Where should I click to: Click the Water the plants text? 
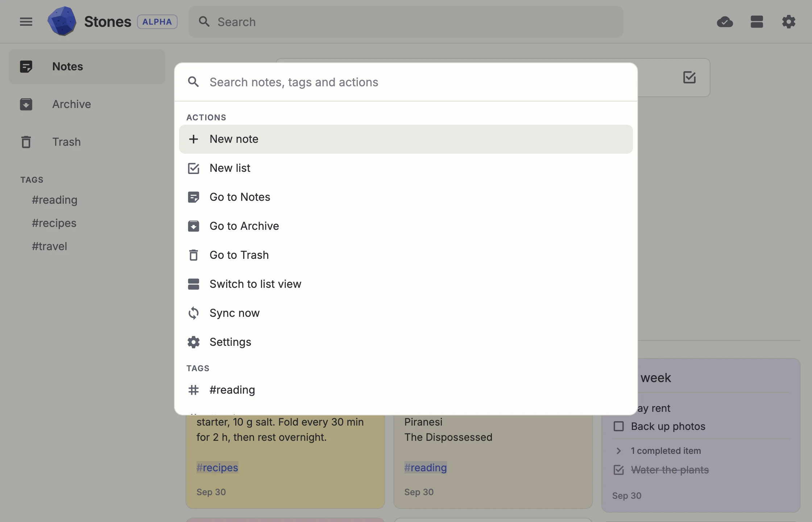[670, 470]
